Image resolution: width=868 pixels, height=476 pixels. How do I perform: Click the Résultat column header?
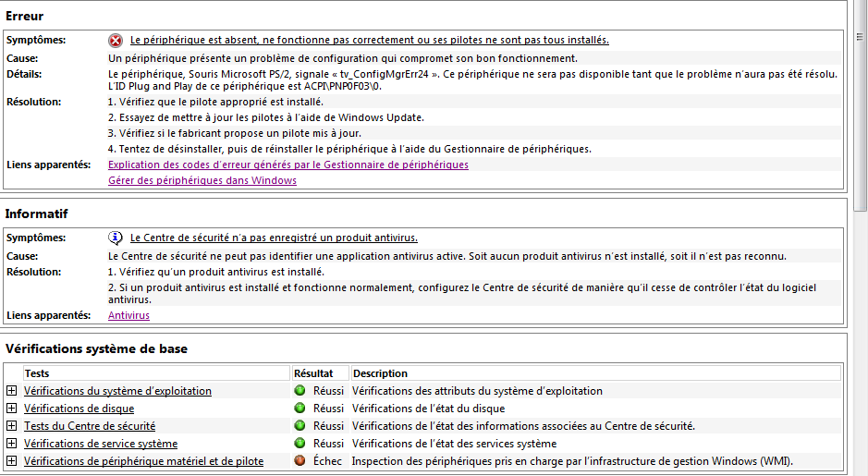click(321, 373)
